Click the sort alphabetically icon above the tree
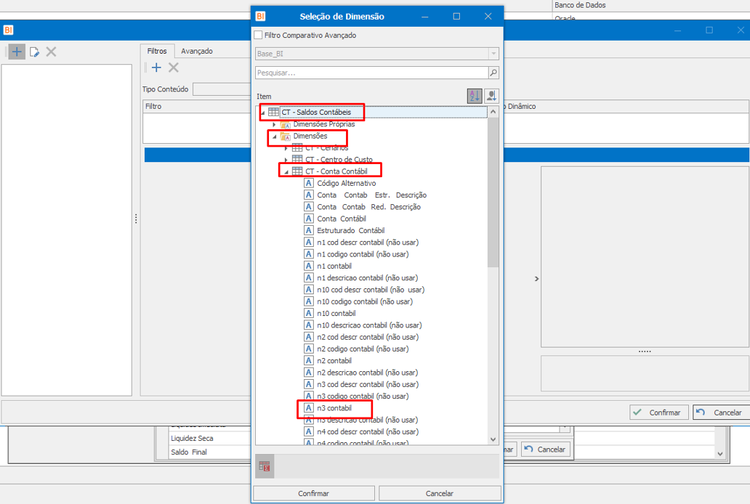 (x=474, y=96)
